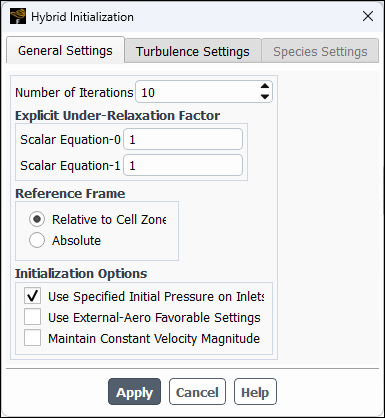Enable Use External-Aero Favorable Settings

coord(32,317)
